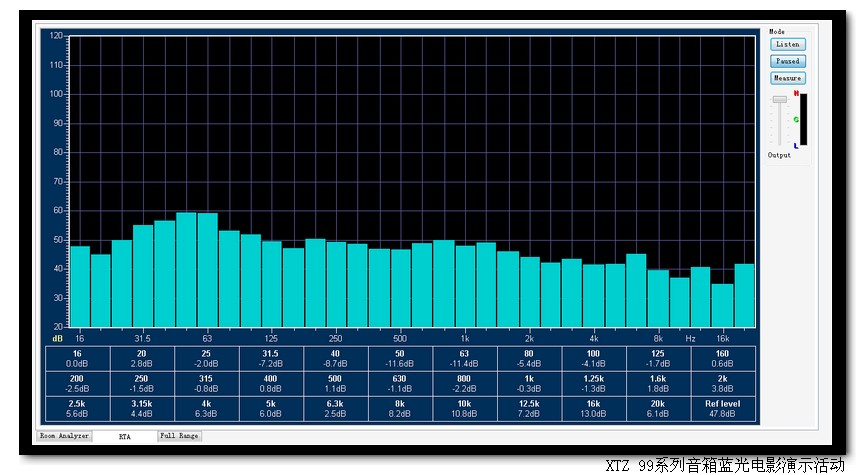Switch to the RTA tab
The height and width of the screenshot is (475, 865).
(x=125, y=436)
